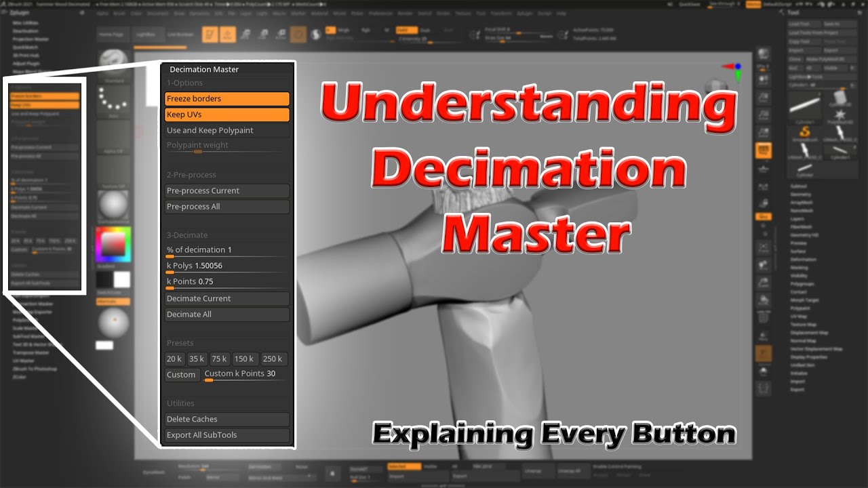
Task: Choose the 75 k preset
Action: [219, 359]
